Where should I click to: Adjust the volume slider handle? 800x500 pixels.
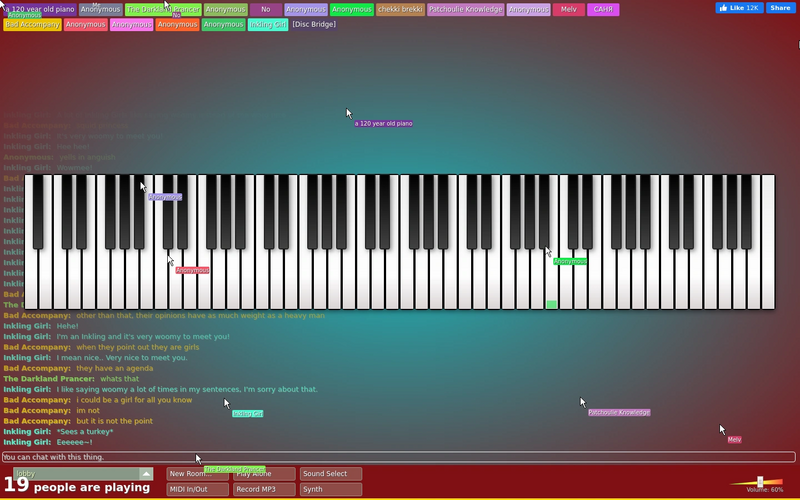click(760, 482)
